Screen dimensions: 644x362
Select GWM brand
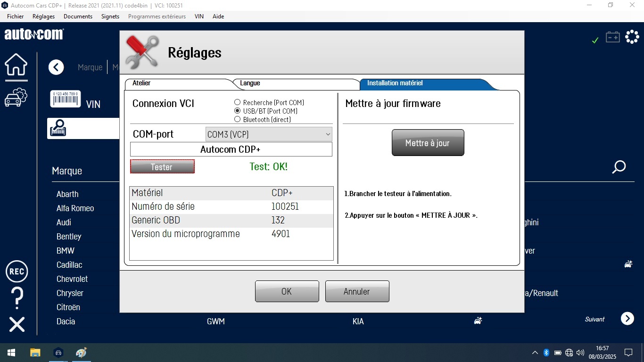point(216,321)
